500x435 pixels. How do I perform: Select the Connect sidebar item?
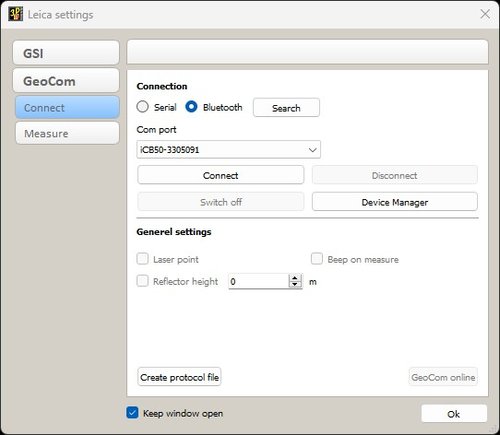point(67,107)
